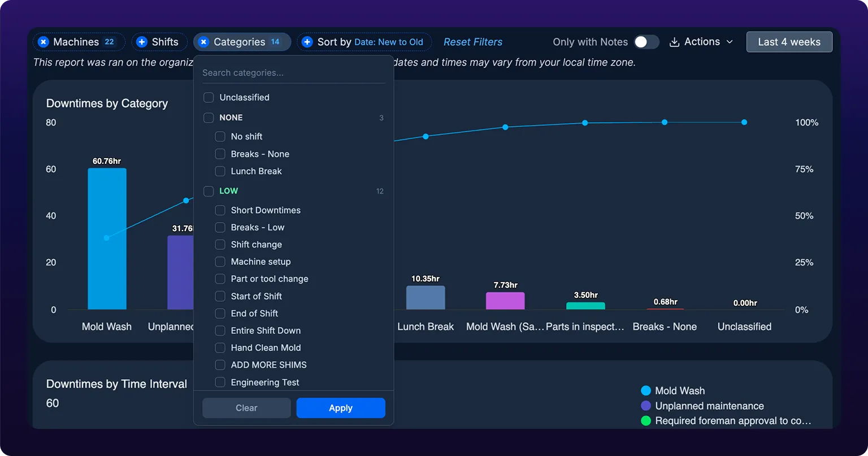
Task: Select the Breaks - Low checkbox
Action: pyautogui.click(x=220, y=227)
